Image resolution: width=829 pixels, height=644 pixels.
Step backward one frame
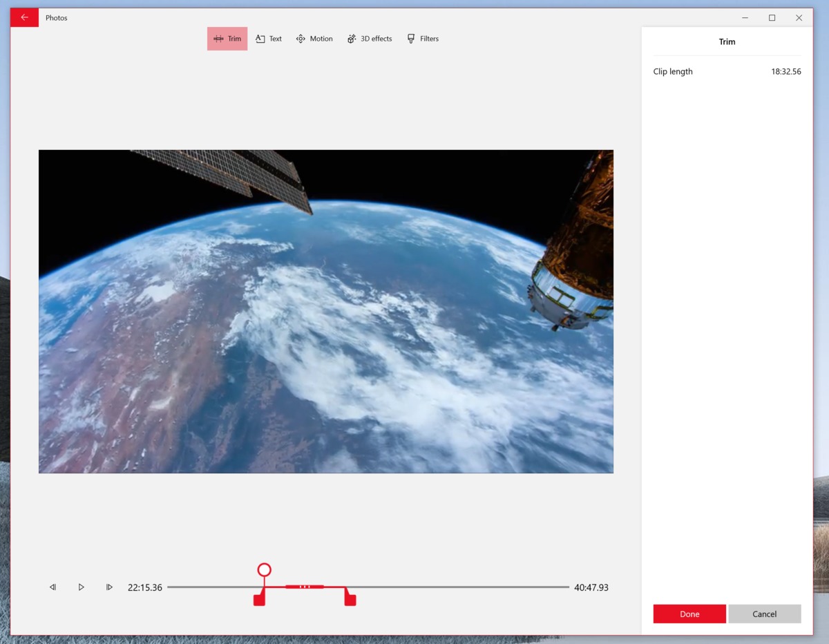[x=53, y=587]
